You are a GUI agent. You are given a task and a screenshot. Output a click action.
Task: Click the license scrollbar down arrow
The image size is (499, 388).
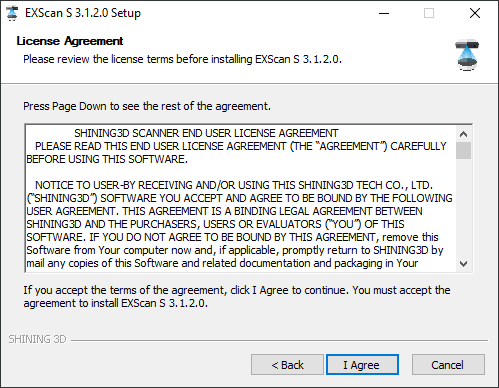463,264
